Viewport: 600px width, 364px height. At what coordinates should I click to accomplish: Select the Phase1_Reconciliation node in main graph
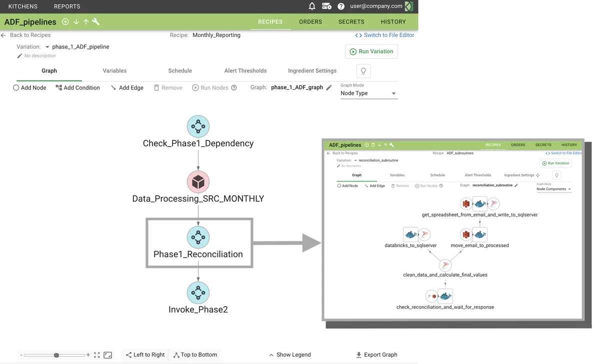pos(198,238)
